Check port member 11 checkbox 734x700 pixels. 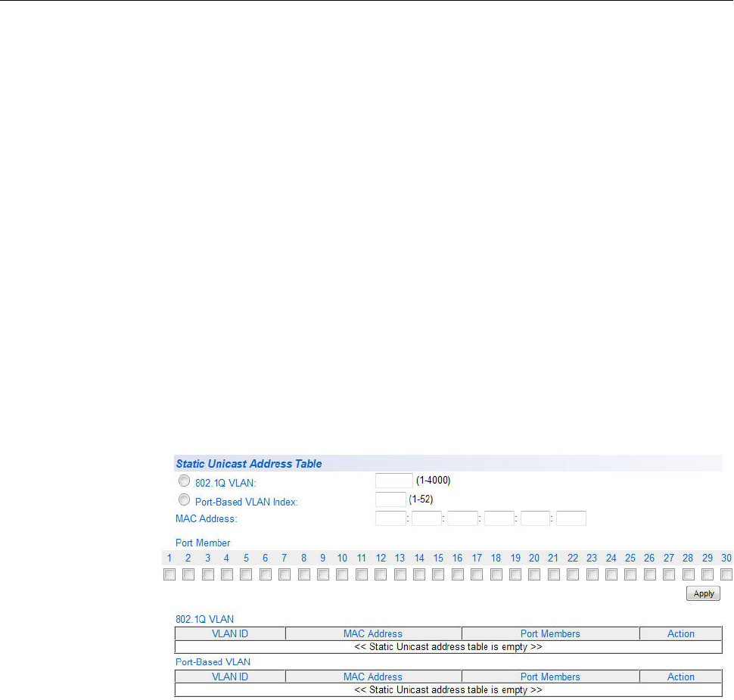click(362, 574)
